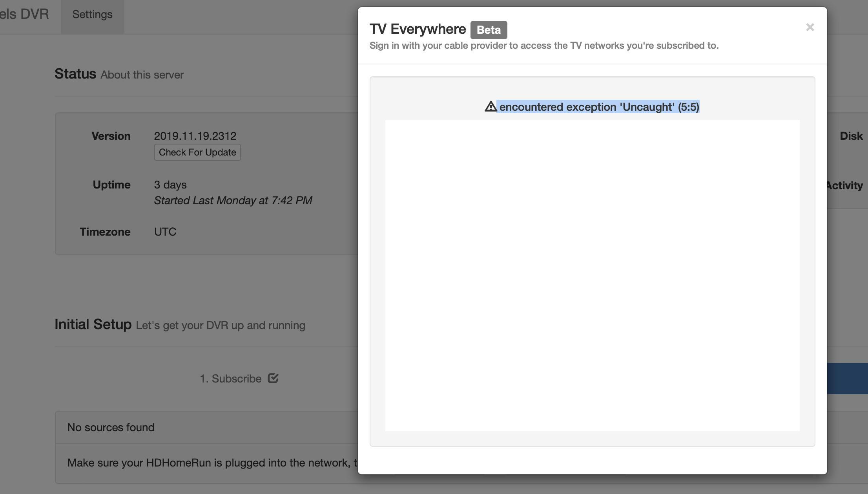Click the Channels DVR brand link

tap(24, 14)
